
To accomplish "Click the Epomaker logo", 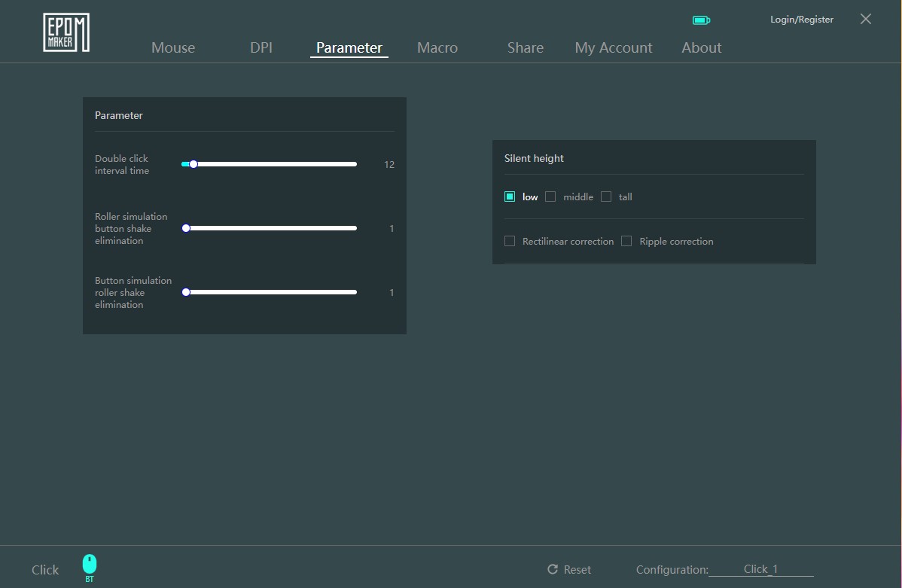I will (66, 33).
